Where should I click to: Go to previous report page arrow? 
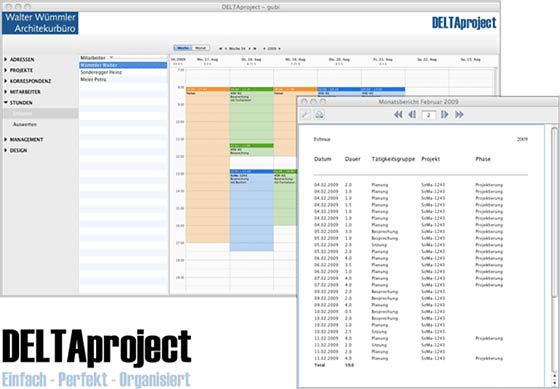click(412, 115)
